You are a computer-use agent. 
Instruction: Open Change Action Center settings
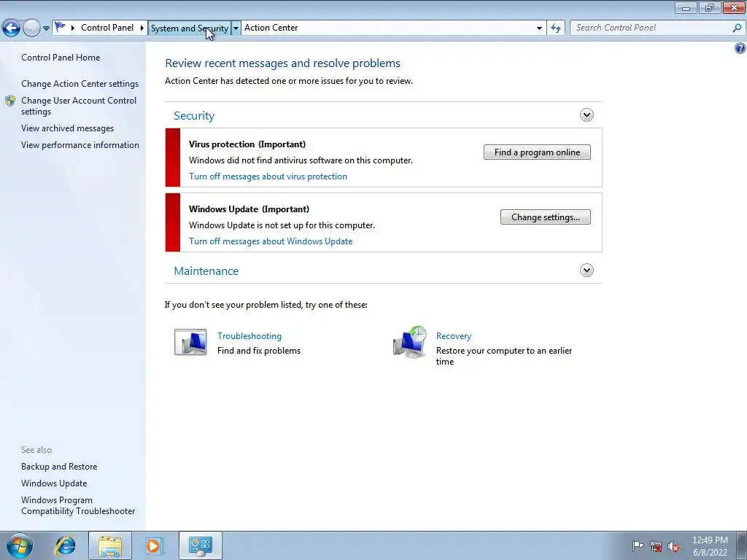[80, 84]
